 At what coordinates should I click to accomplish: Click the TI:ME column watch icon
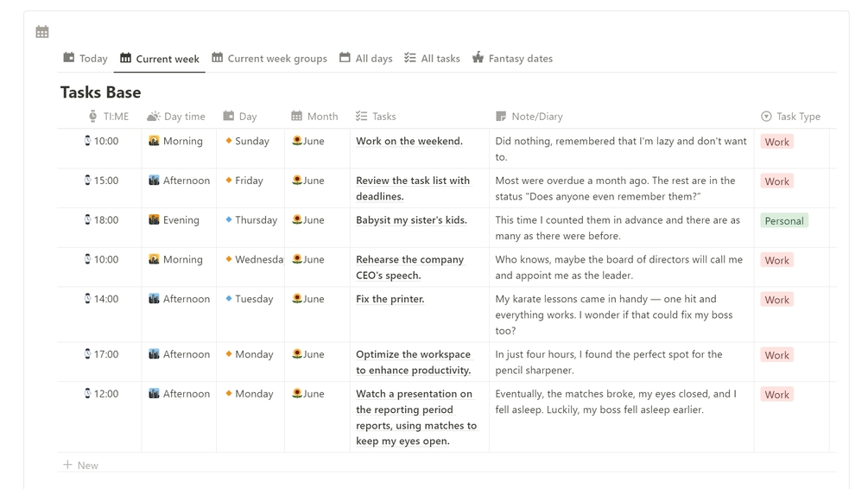pyautogui.click(x=93, y=117)
